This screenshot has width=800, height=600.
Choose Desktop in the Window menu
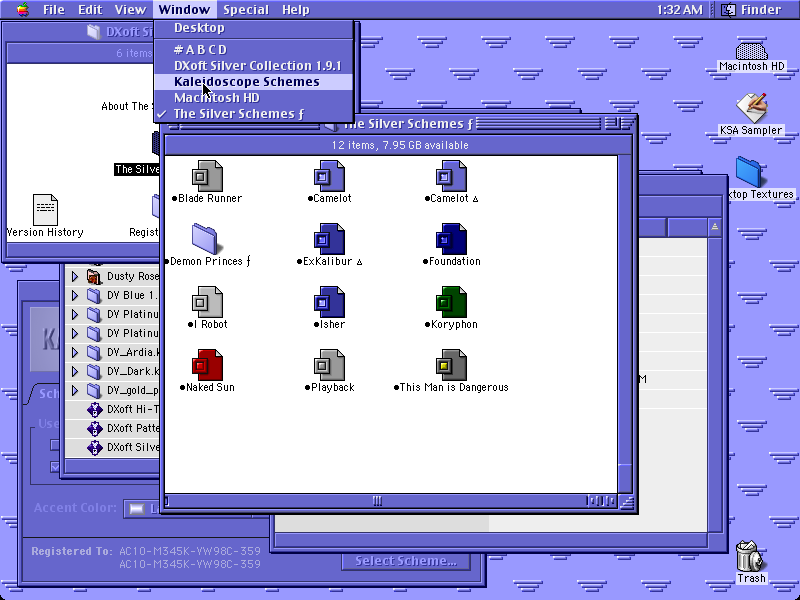(x=253, y=28)
